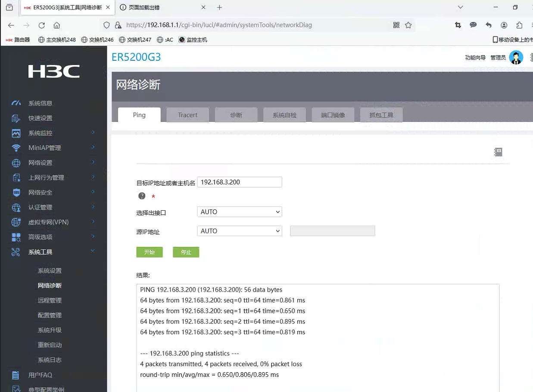Viewport: 533px width, 392px height.
Task: Click the grey source IP text box
Action: point(333,231)
